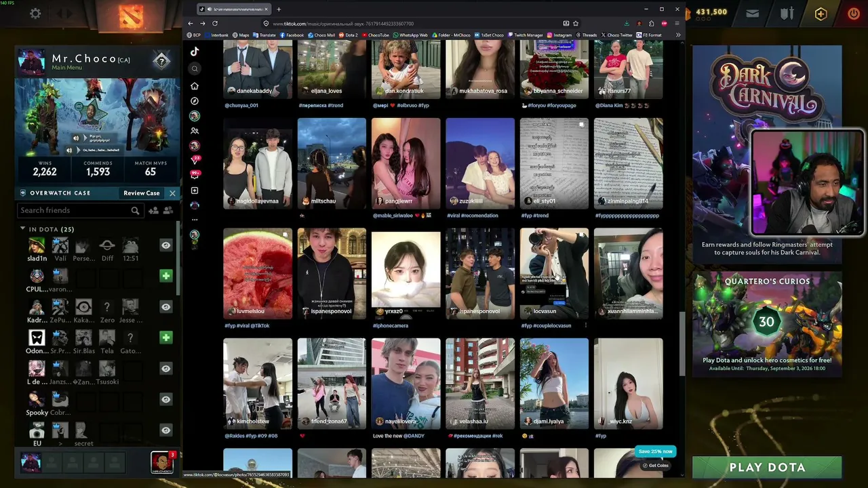Screen dimensions: 868x488
Task: Open TikTok messages icon with 99+ badge
Action: (x=195, y=175)
